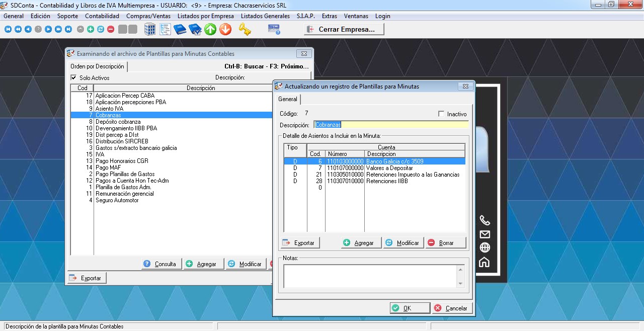Click the building (company) toolbar icon
Screen dimensions: 644x331
point(150,30)
